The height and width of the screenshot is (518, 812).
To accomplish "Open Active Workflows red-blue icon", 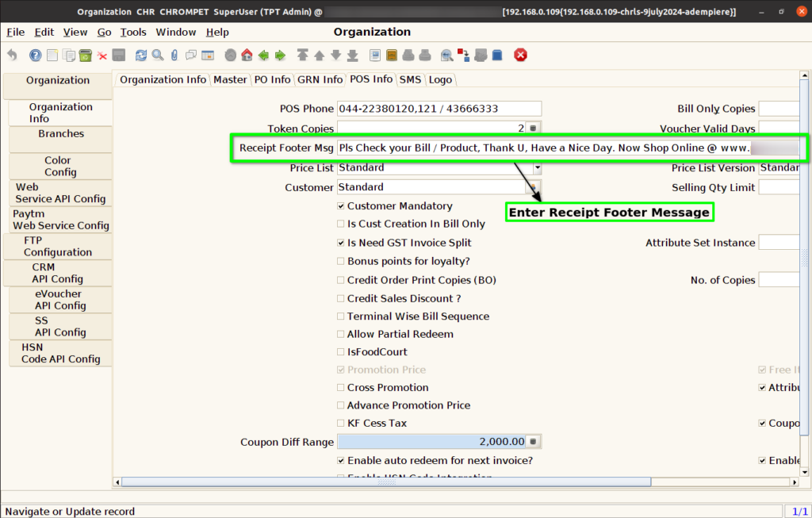I will click(x=463, y=55).
